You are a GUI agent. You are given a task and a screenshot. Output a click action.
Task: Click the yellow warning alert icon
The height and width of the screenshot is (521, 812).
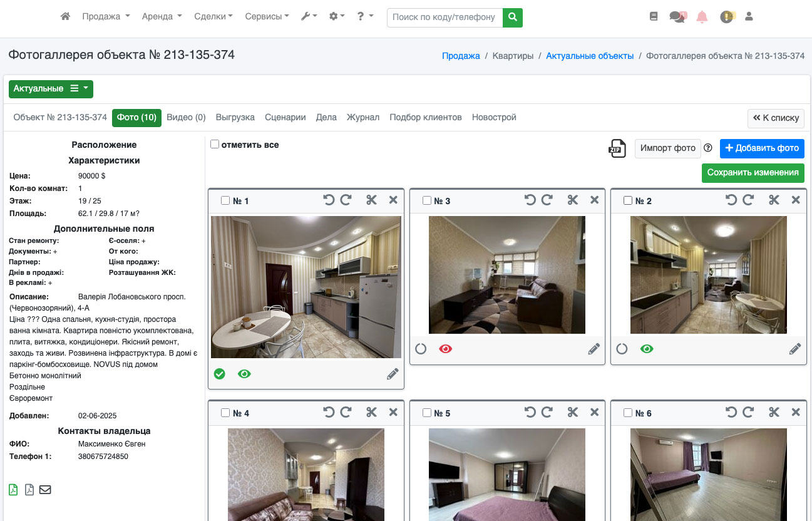[x=726, y=17]
